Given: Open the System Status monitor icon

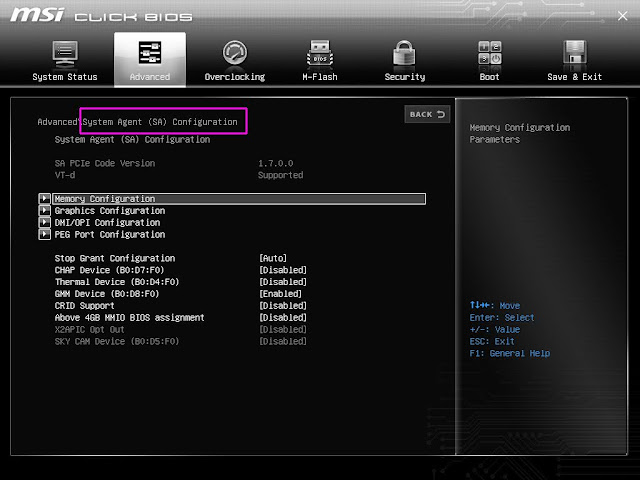Looking at the screenshot, I should tap(64, 54).
